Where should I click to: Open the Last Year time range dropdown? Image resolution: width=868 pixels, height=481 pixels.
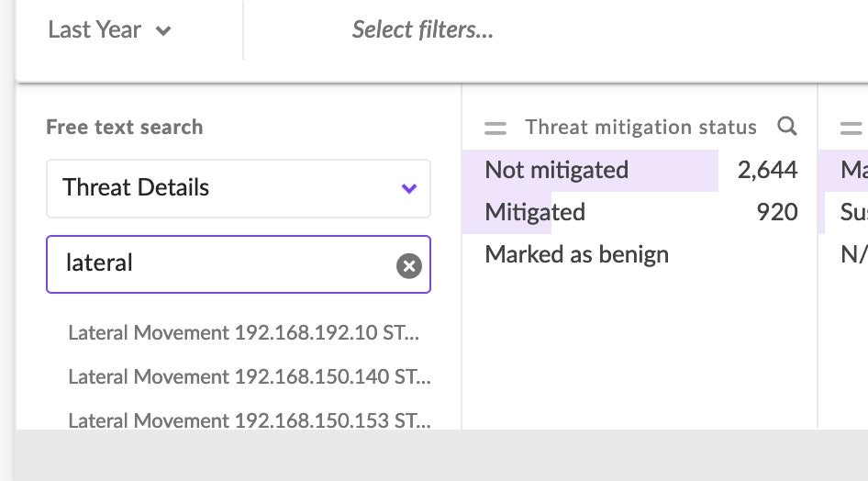109,29
